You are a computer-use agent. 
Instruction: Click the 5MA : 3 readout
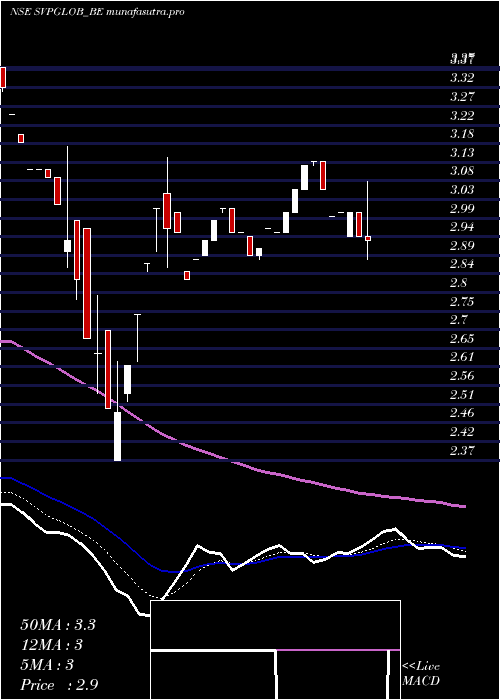[x=47, y=665]
